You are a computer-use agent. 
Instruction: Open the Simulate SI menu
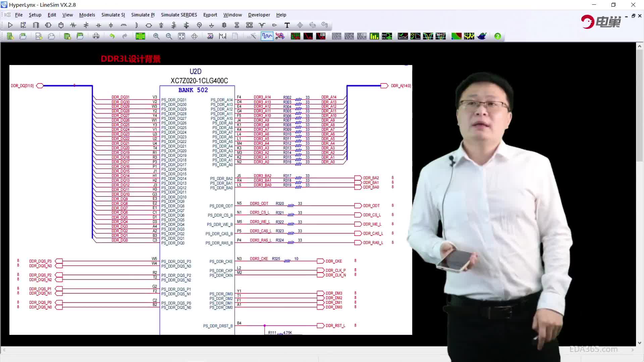pyautogui.click(x=113, y=15)
